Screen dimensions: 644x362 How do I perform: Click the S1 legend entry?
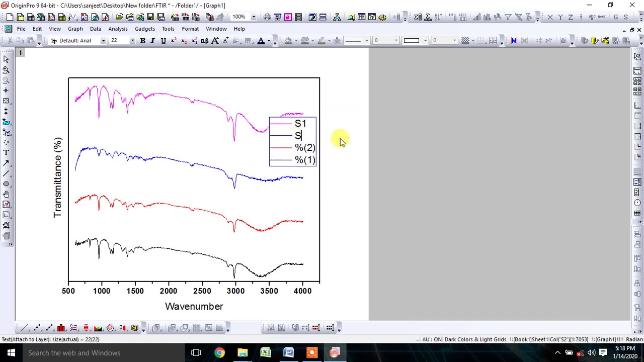300,124
